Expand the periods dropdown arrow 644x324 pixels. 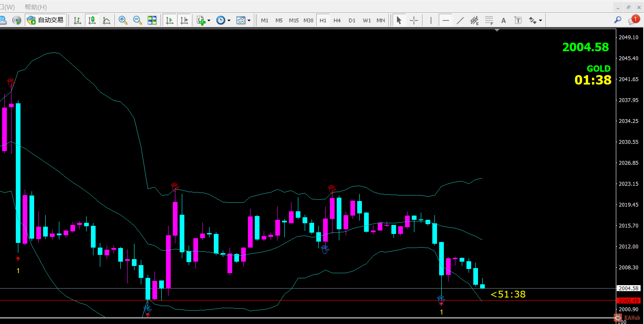pyautogui.click(x=229, y=20)
